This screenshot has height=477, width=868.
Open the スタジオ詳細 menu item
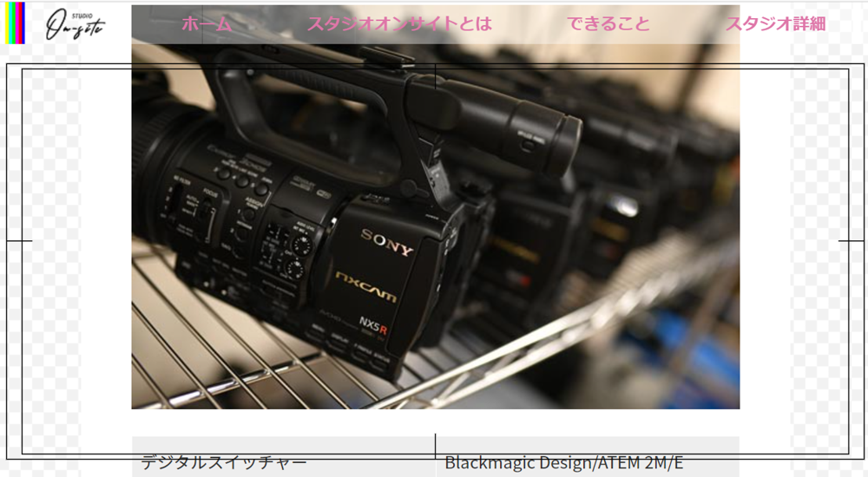pyautogui.click(x=775, y=23)
